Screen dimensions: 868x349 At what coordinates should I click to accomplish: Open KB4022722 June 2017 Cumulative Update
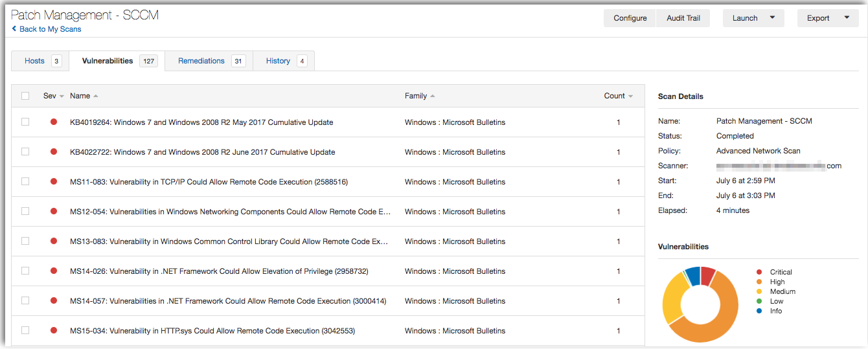[x=203, y=152]
